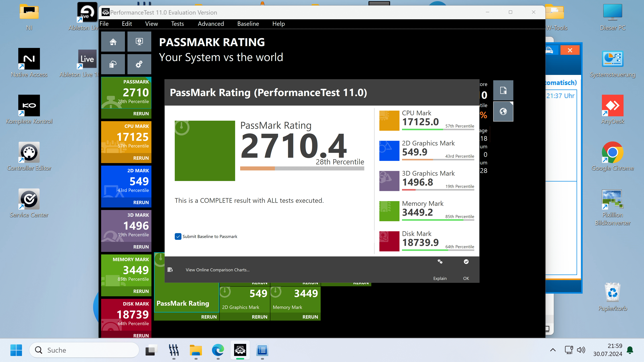Click the View Online Comparison Charts icon
The image size is (644, 362).
click(170, 270)
